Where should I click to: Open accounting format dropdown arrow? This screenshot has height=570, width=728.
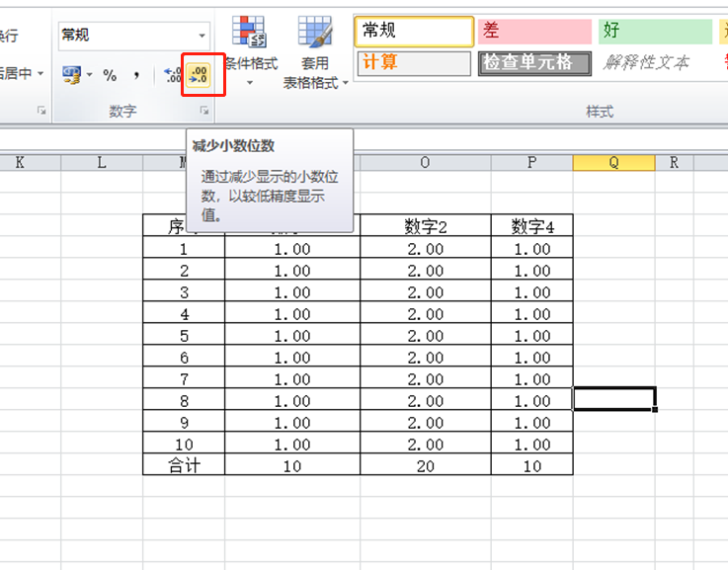click(x=90, y=75)
